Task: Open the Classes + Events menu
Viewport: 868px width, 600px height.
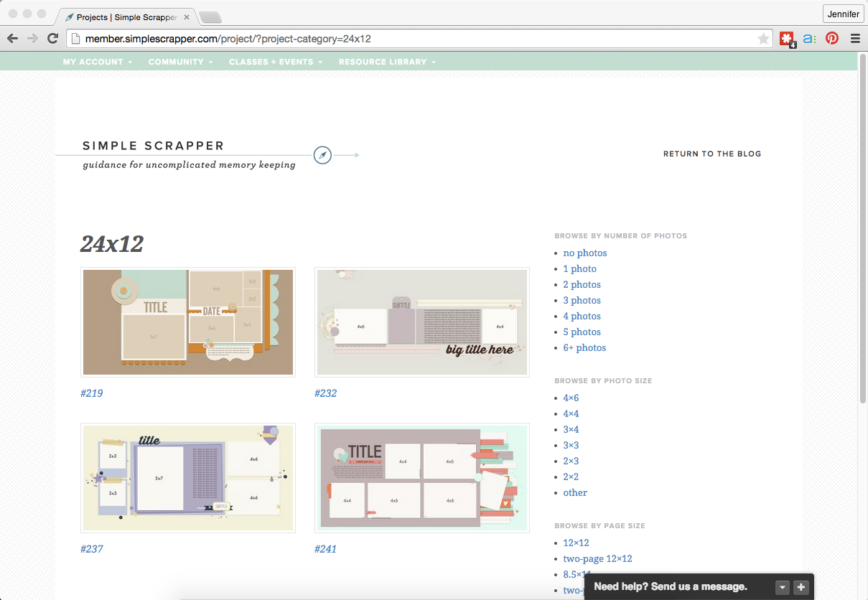Action: (x=276, y=62)
